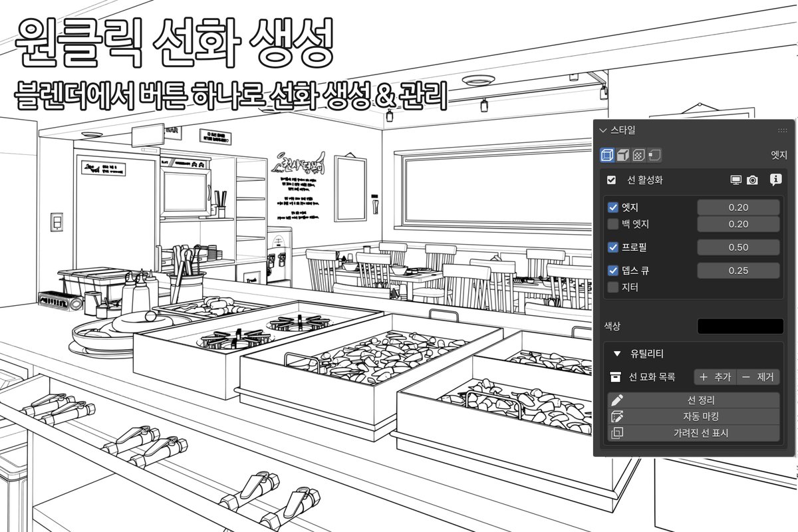Select the wireframe cube style icon
This screenshot has height=532, width=798.
coord(606,154)
